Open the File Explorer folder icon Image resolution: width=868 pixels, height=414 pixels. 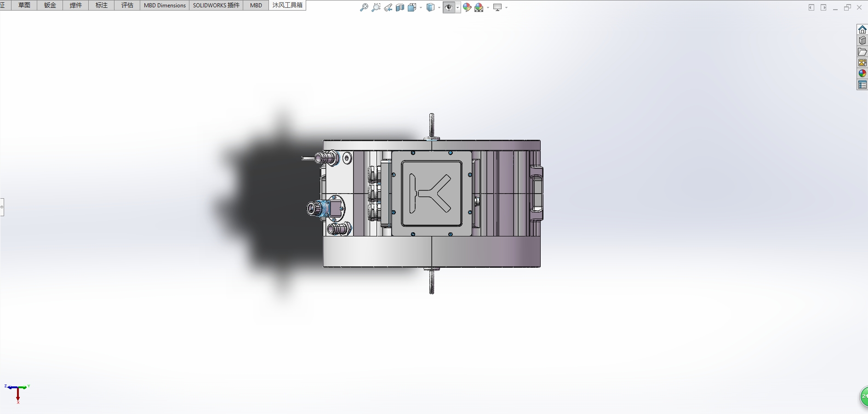(862, 52)
